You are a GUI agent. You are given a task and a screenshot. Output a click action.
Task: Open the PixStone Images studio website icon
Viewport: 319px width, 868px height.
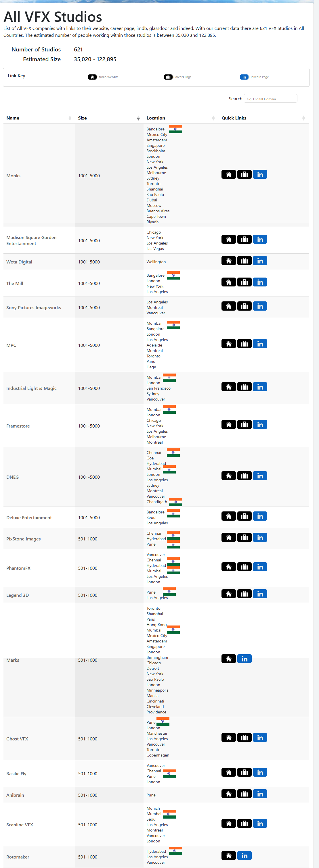pyautogui.click(x=228, y=538)
